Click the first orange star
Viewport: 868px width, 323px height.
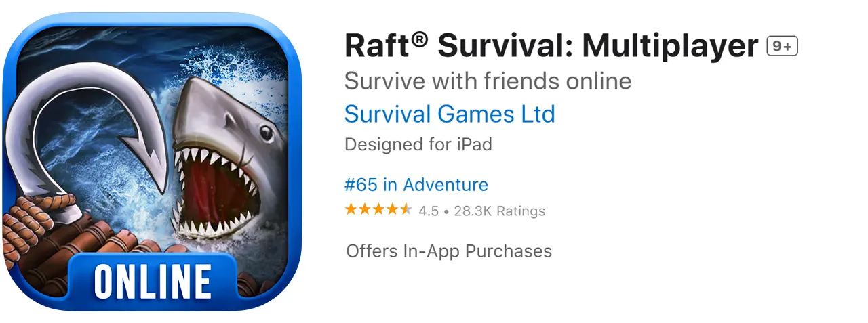[351, 209]
